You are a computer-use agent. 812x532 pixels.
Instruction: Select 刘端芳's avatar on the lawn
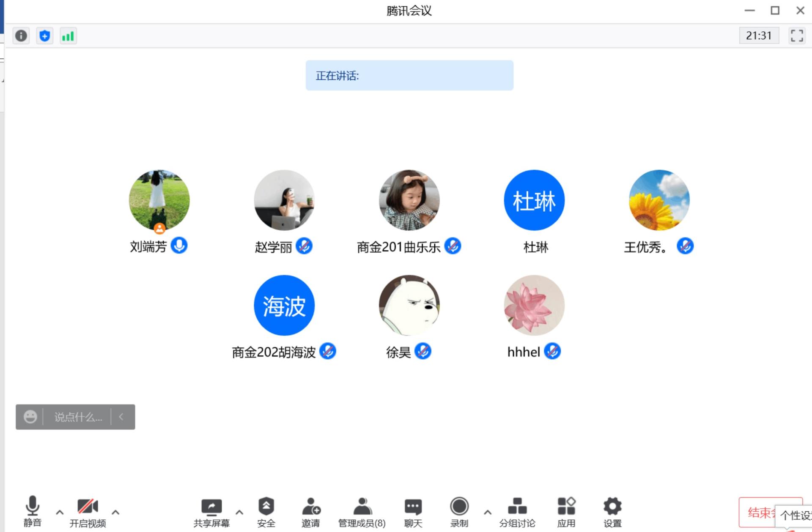click(x=159, y=200)
